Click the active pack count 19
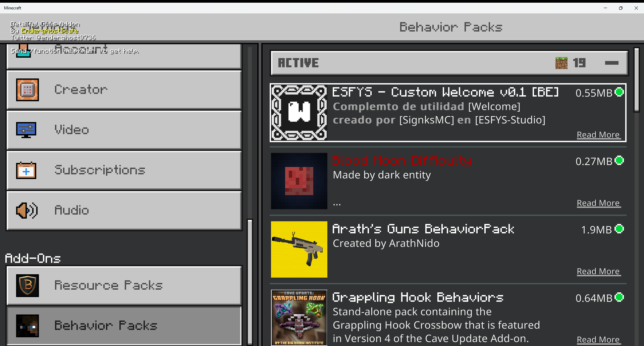The width and height of the screenshot is (644, 346). (x=579, y=63)
